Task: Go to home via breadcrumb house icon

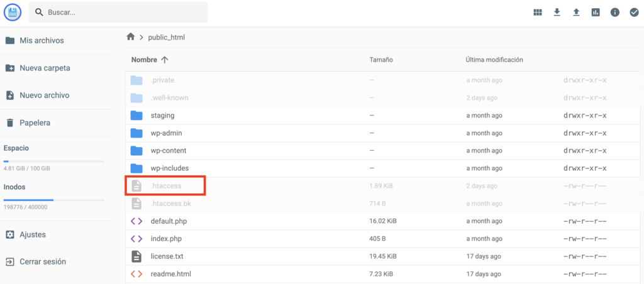Action: 131,37
